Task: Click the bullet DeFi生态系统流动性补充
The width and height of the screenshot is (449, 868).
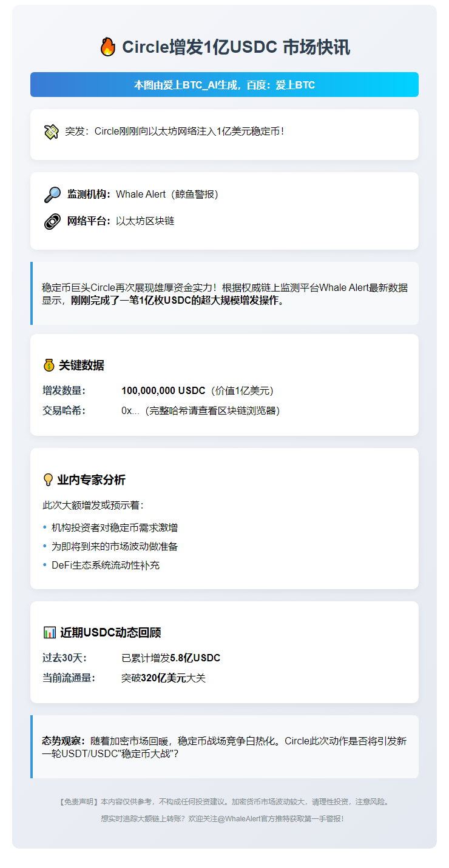Action: (x=106, y=565)
